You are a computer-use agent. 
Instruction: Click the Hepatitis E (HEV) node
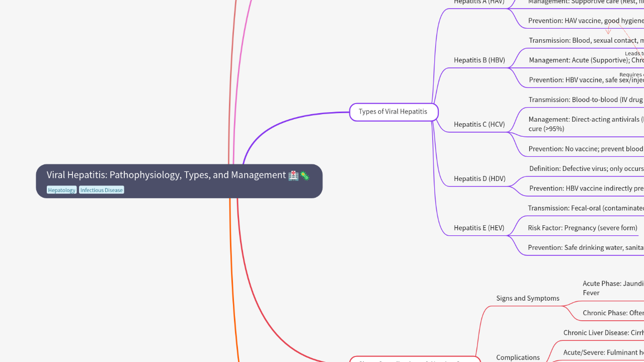(478, 228)
